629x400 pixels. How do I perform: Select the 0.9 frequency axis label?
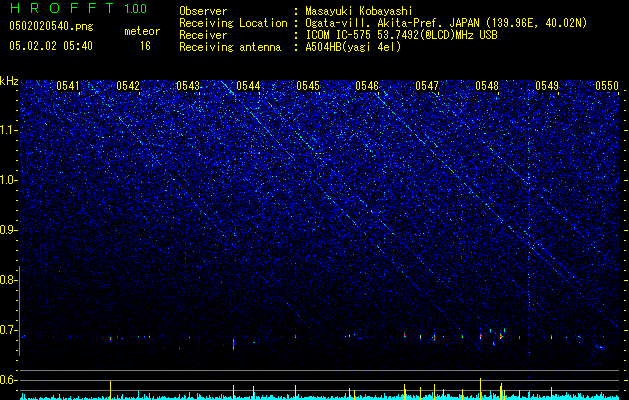(x=8, y=230)
